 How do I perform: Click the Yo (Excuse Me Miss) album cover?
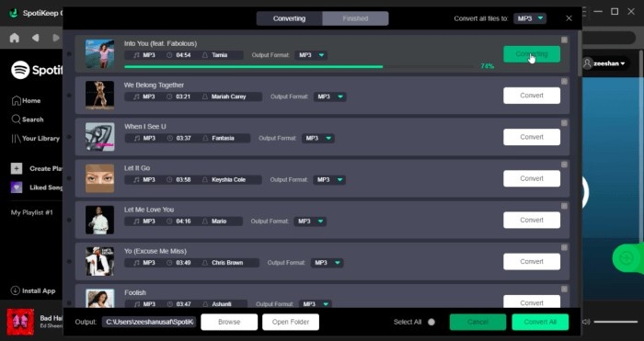point(99,261)
